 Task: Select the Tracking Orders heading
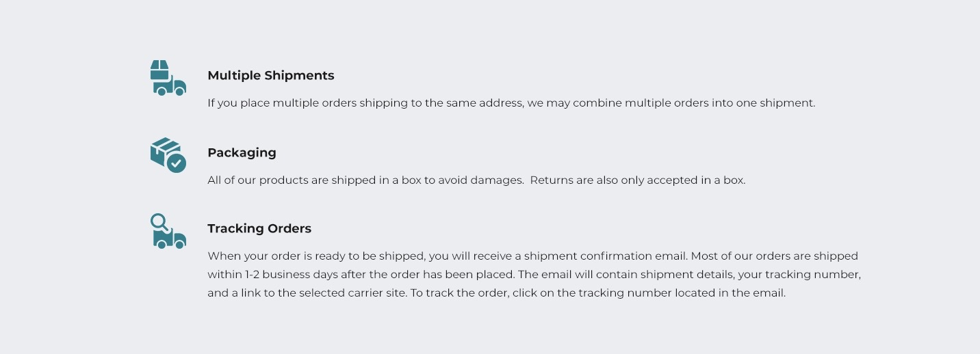tap(259, 228)
